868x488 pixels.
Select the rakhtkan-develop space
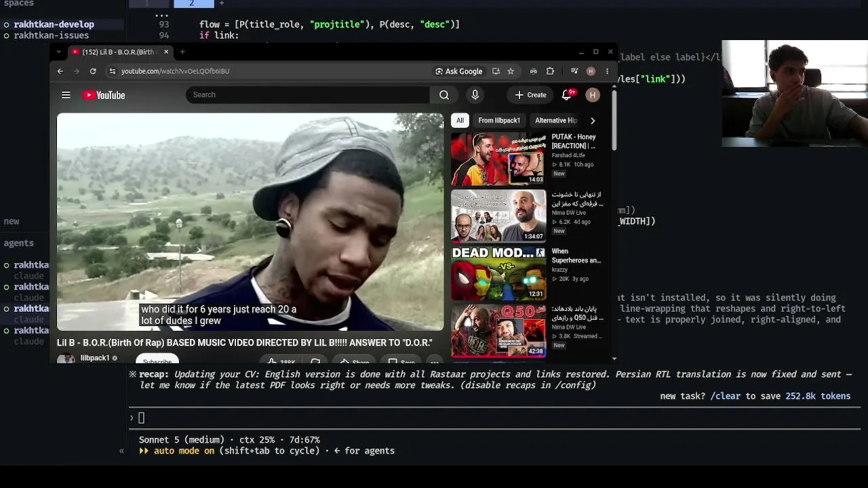tap(54, 24)
